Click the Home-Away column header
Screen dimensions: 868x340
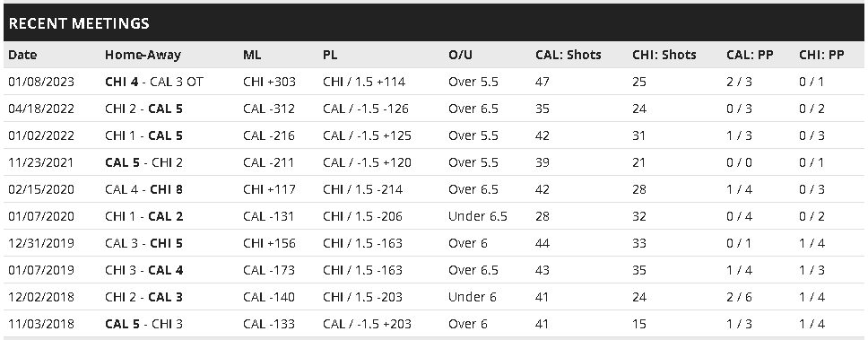point(143,55)
